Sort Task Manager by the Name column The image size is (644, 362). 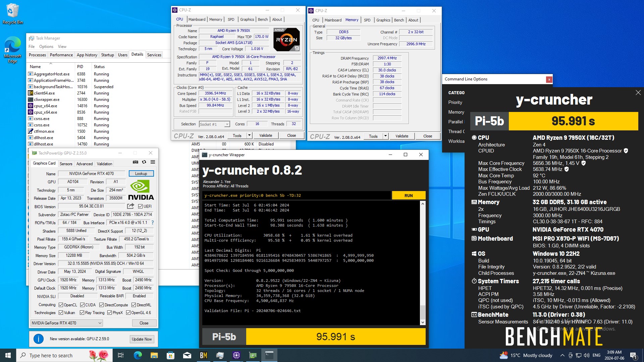(51, 67)
